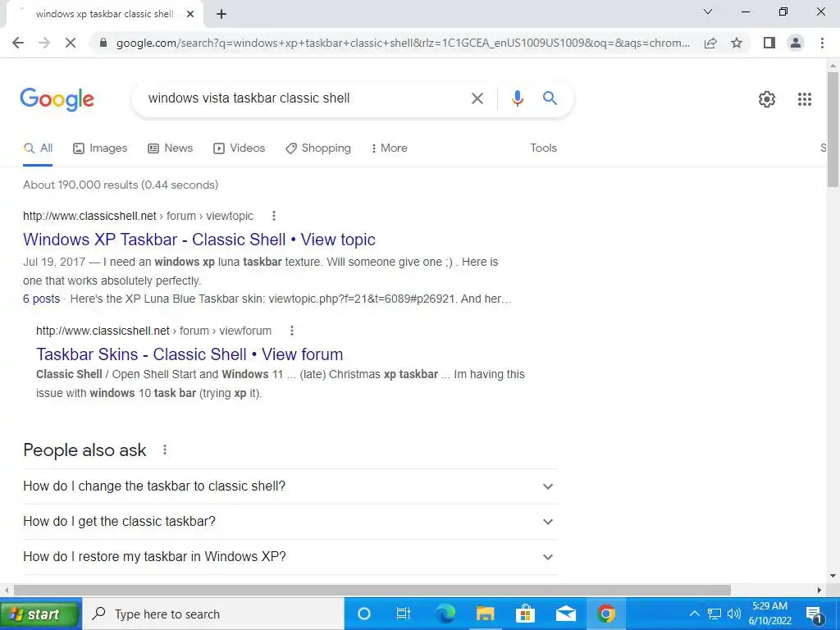Open the taskbar clock and date

pyautogui.click(x=769, y=614)
